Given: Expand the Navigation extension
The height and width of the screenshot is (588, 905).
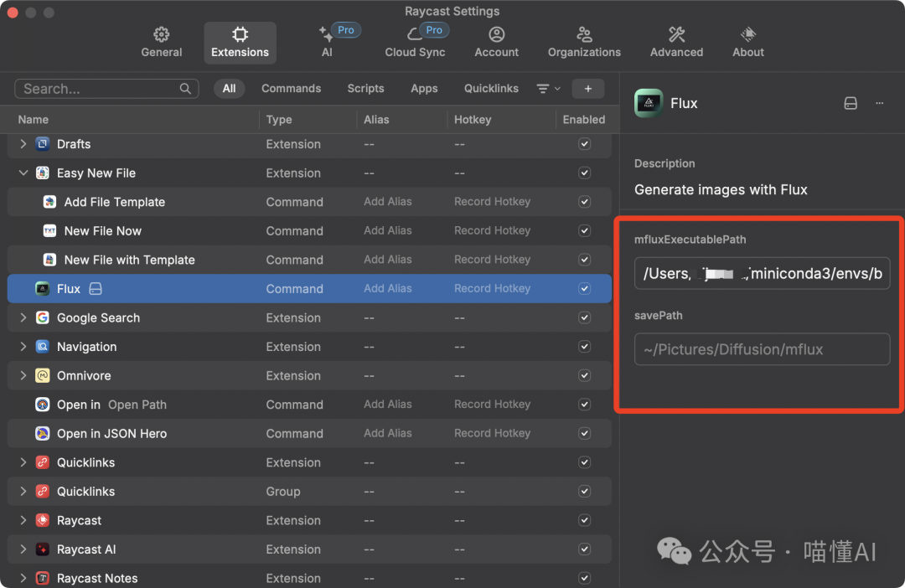Looking at the screenshot, I should [x=23, y=346].
